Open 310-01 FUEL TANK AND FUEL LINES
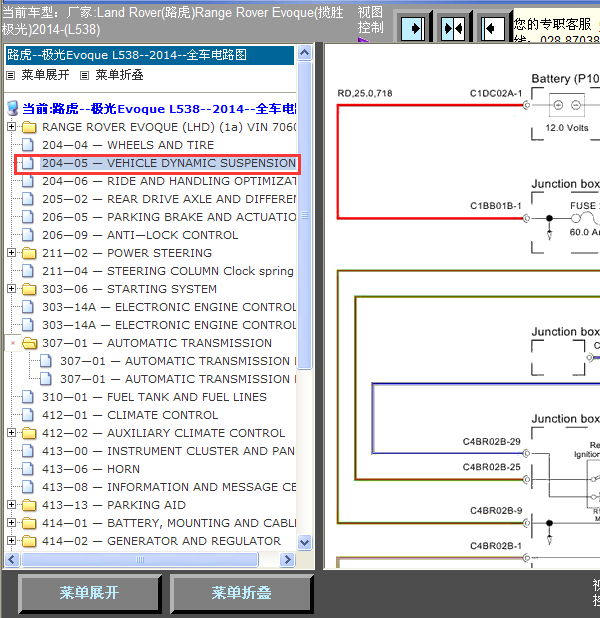 [154, 397]
